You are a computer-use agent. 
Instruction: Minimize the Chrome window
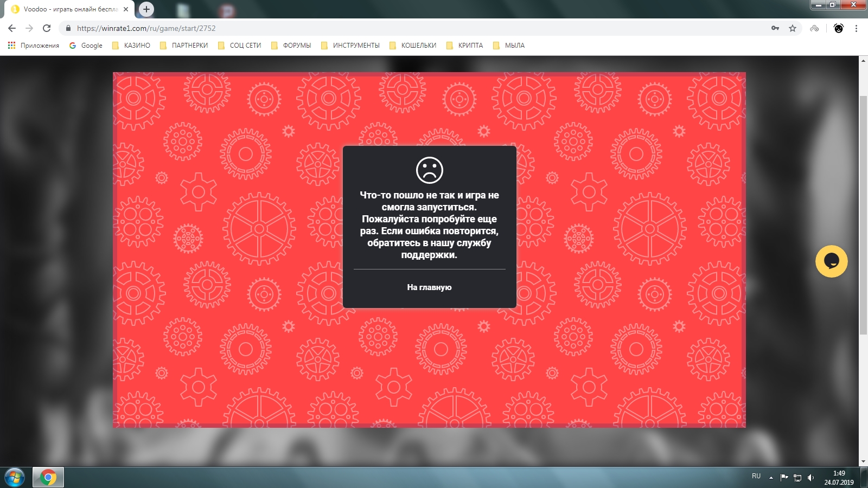point(818,5)
